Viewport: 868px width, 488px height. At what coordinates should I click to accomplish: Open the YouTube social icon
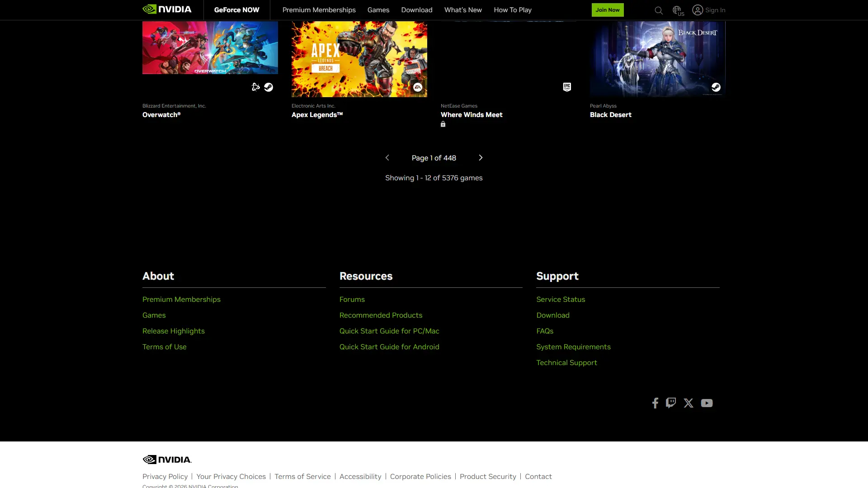pos(707,403)
